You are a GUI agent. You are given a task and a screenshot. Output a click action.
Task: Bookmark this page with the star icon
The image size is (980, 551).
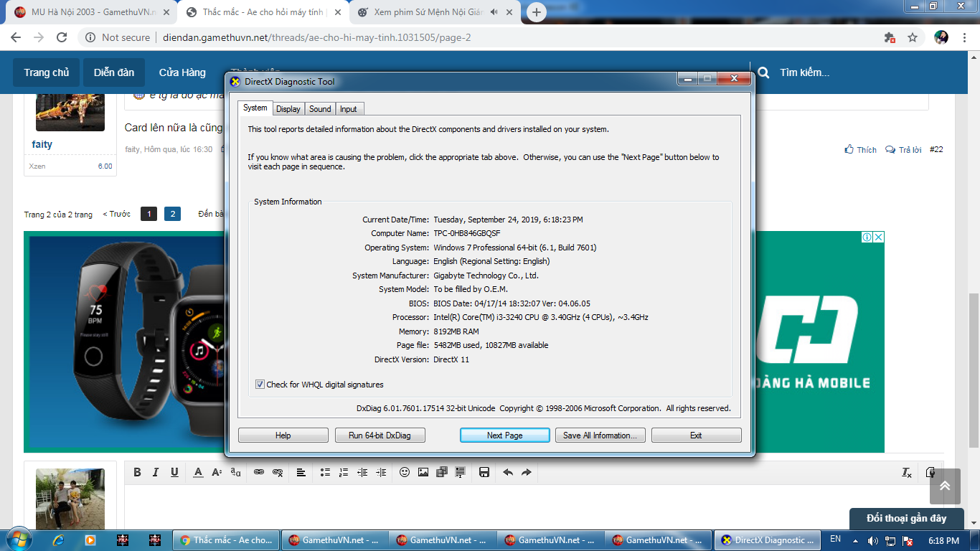pyautogui.click(x=913, y=37)
